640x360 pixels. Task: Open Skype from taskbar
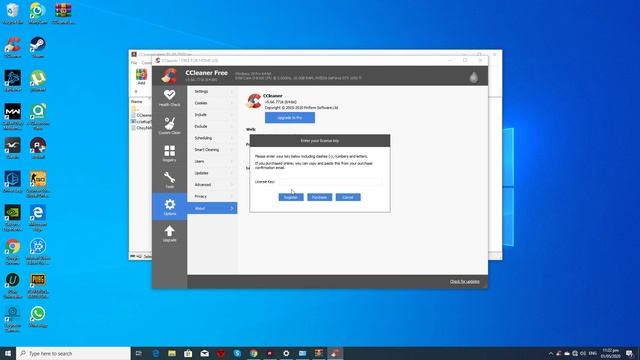click(237, 353)
